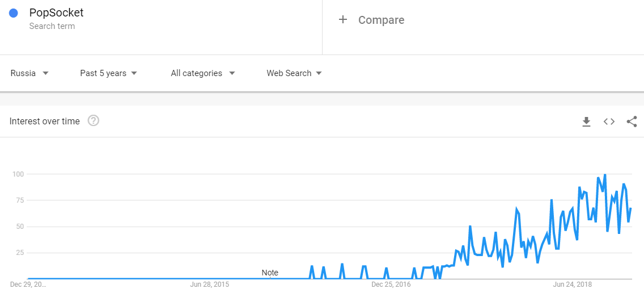Click the 'Search term' subtitle under PopSocket
Viewport: 644px width, 293px height.
coord(52,26)
